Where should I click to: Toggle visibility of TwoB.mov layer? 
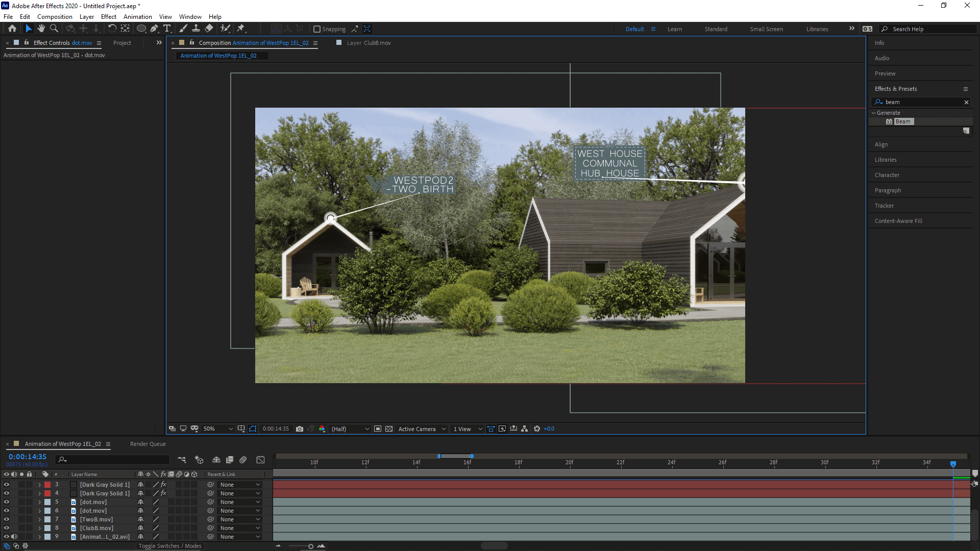(x=6, y=519)
